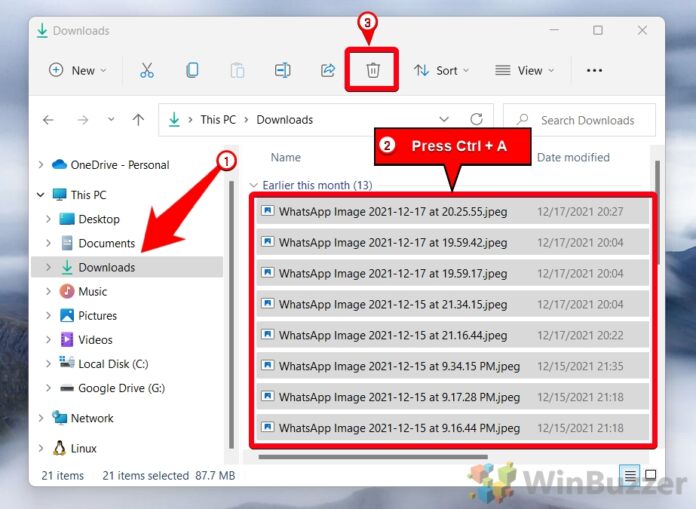This screenshot has height=509, width=696.
Task: Click Downloads in address breadcrumb
Action: tap(285, 120)
